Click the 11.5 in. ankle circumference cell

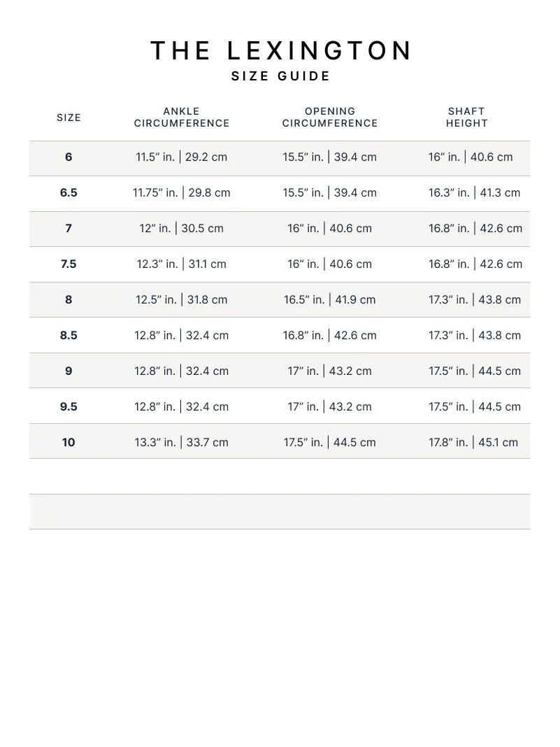(x=182, y=157)
